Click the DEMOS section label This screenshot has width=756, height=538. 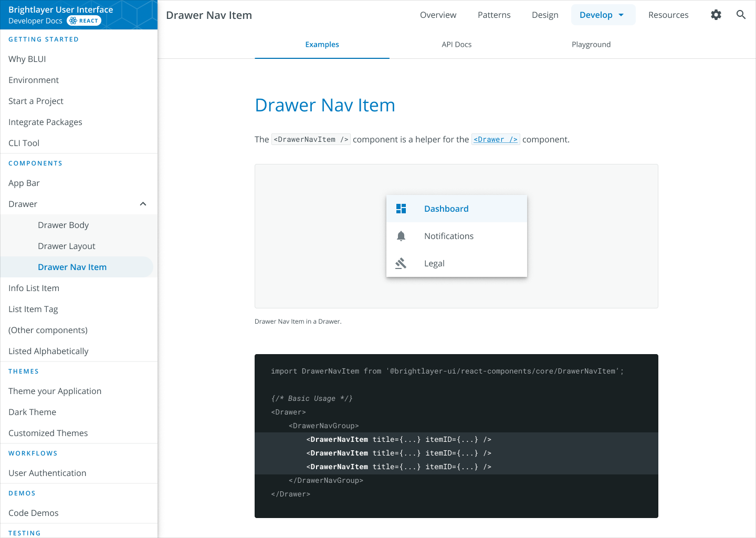(22, 493)
